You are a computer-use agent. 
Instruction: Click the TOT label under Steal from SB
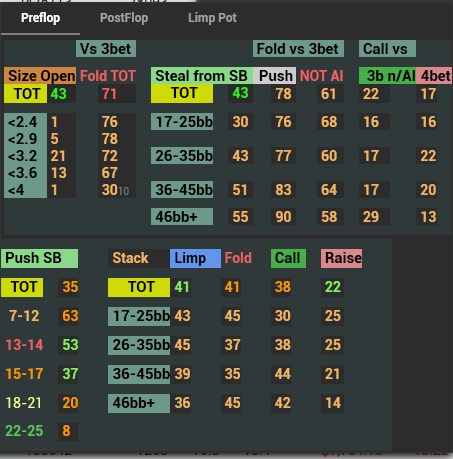pos(182,93)
